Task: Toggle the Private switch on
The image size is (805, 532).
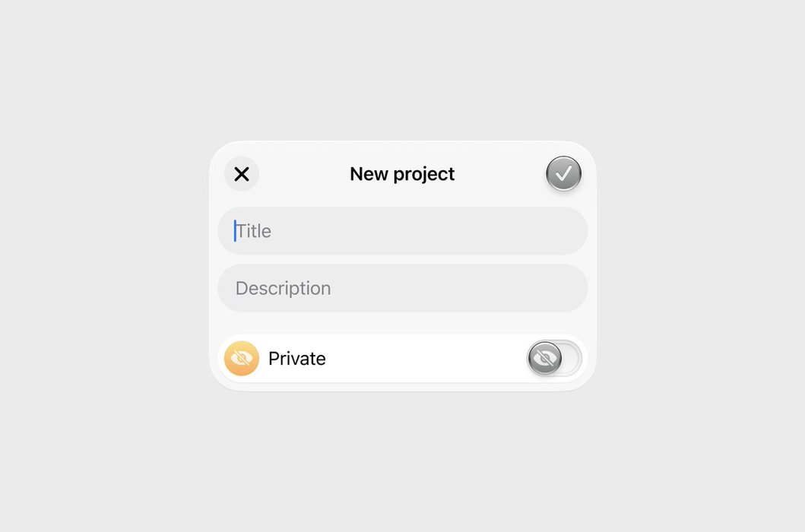Action: point(554,358)
